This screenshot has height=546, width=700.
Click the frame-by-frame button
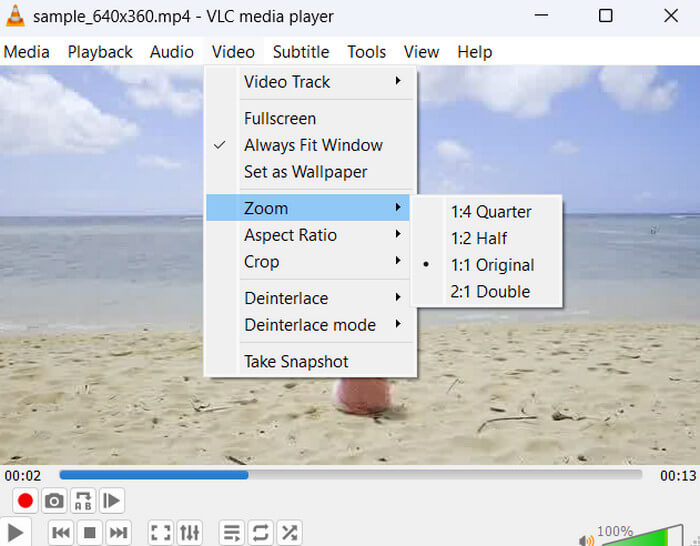(112, 501)
